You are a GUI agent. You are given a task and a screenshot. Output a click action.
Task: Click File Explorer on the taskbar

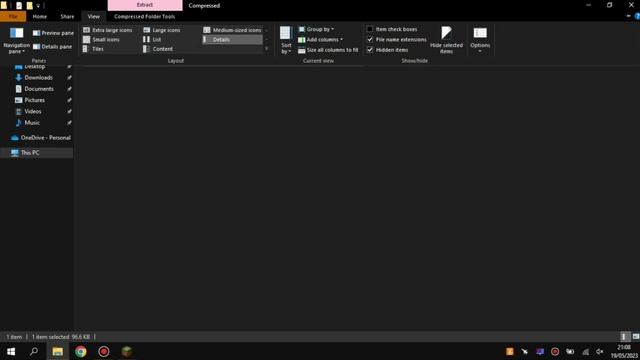tap(58, 351)
